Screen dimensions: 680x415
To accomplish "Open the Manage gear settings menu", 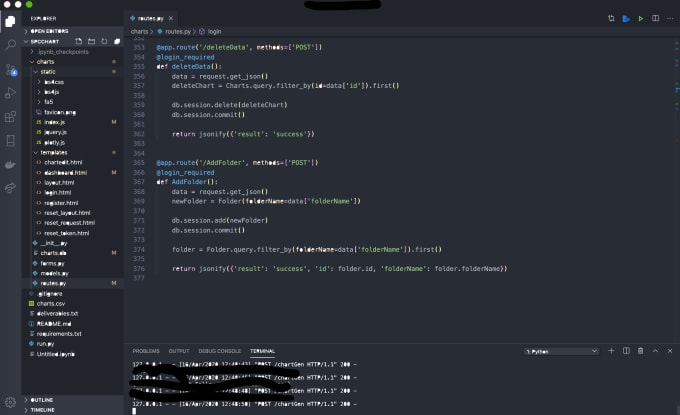I will (x=10, y=402).
